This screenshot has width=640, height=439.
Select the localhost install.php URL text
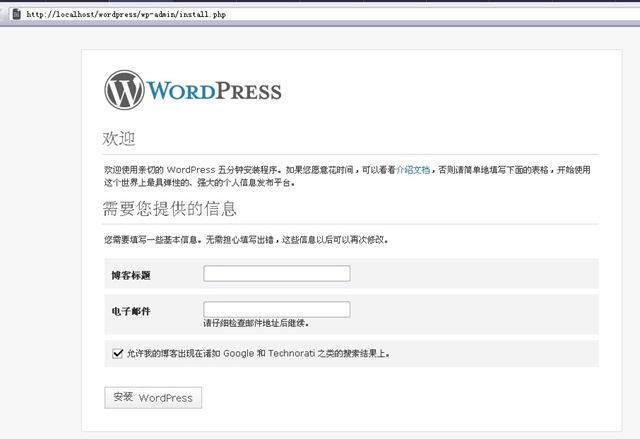(126, 14)
